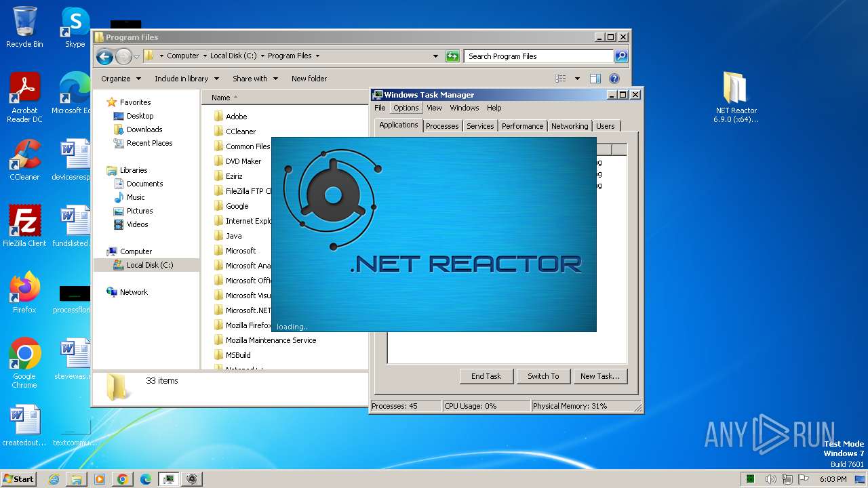This screenshot has width=868, height=488.
Task: Open the View menu in Task Manager
Action: tap(434, 108)
